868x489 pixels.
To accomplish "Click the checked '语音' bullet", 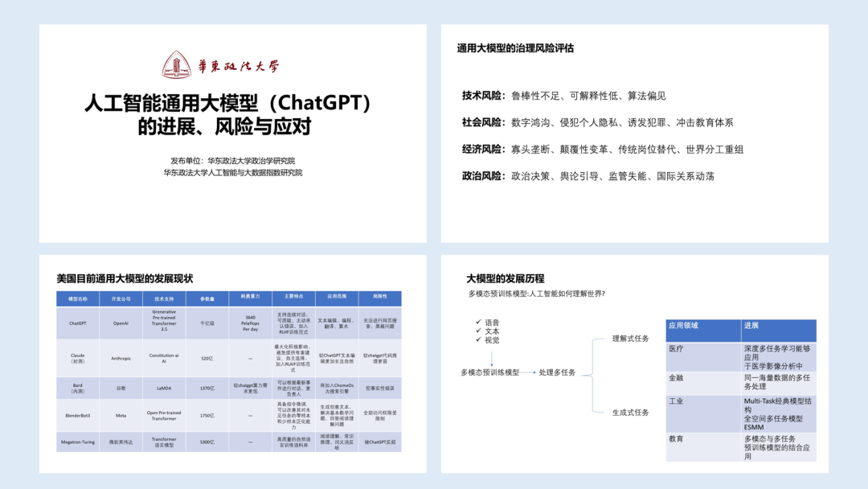I will tap(488, 323).
